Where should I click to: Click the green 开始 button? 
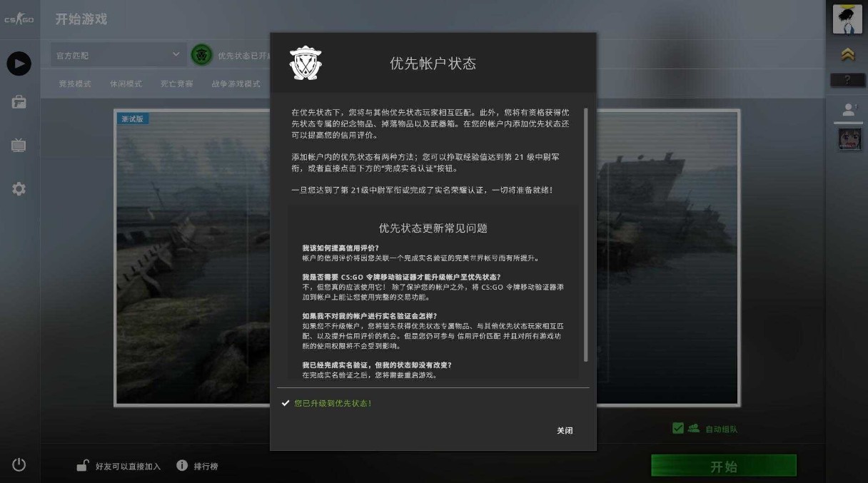[x=724, y=466]
